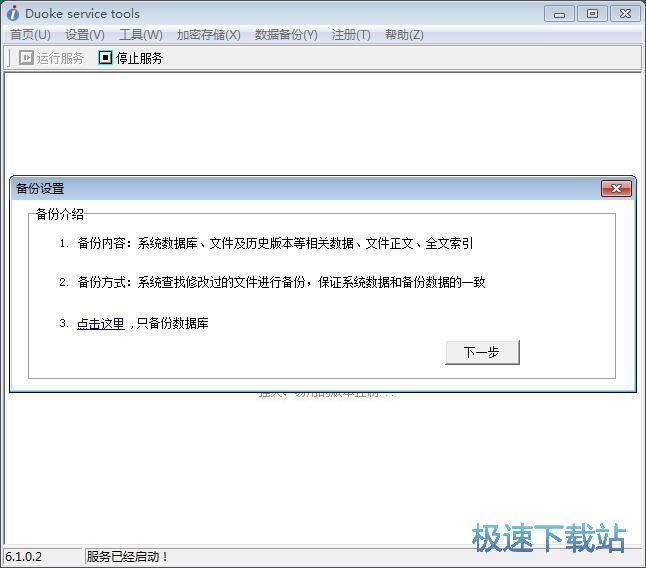Image resolution: width=646 pixels, height=568 pixels.
Task: Open the 注册(T) menu
Action: 351,35
